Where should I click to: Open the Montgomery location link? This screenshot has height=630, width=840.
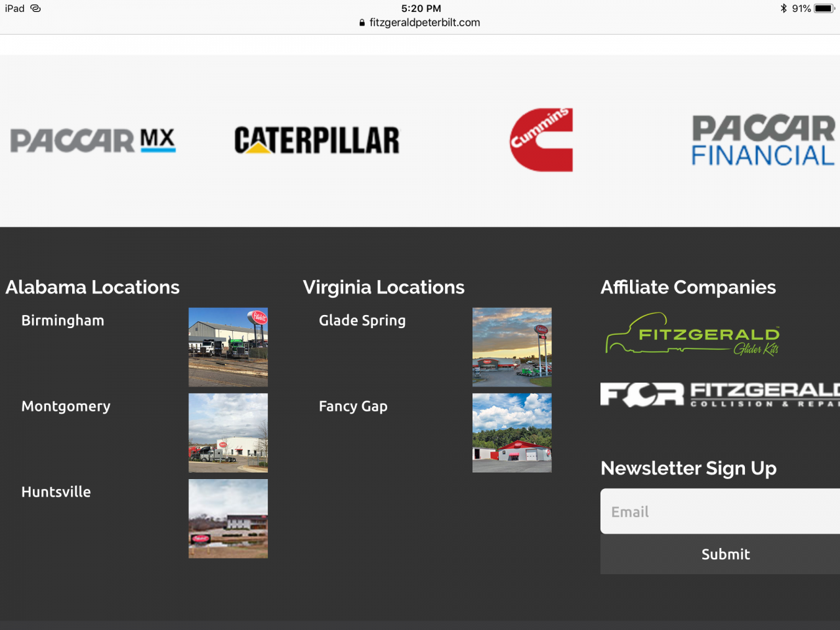pos(66,406)
